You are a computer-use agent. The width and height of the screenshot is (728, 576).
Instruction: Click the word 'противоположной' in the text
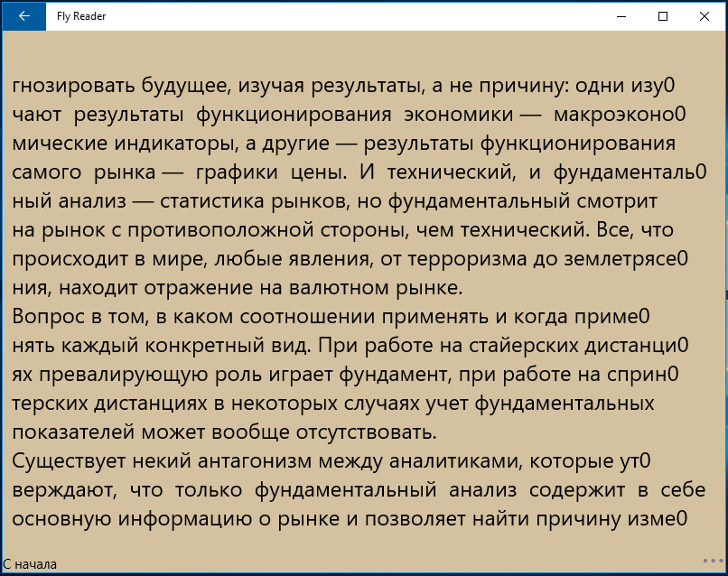(221, 230)
